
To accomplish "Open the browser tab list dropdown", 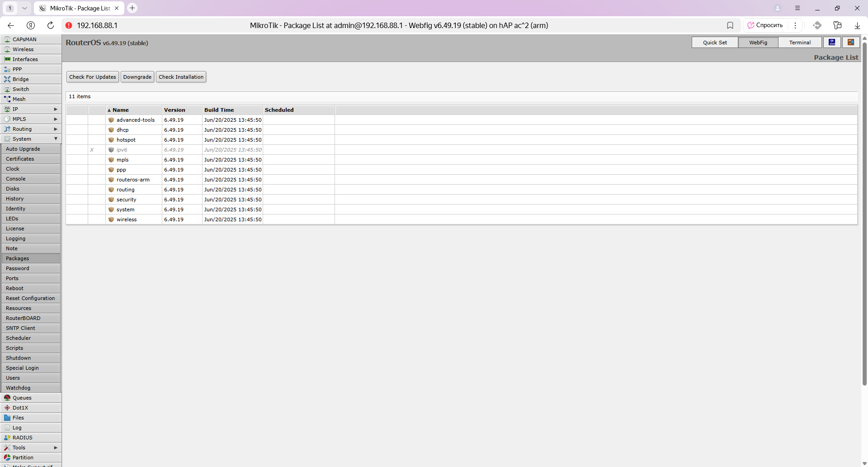I will point(24,8).
